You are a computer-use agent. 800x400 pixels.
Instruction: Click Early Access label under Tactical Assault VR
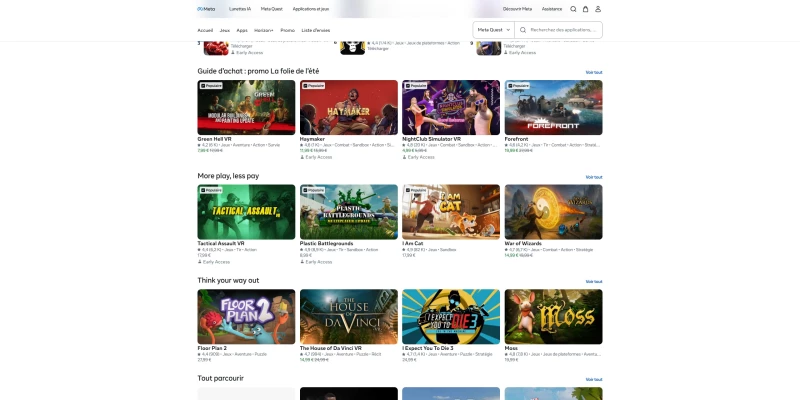tap(214, 262)
